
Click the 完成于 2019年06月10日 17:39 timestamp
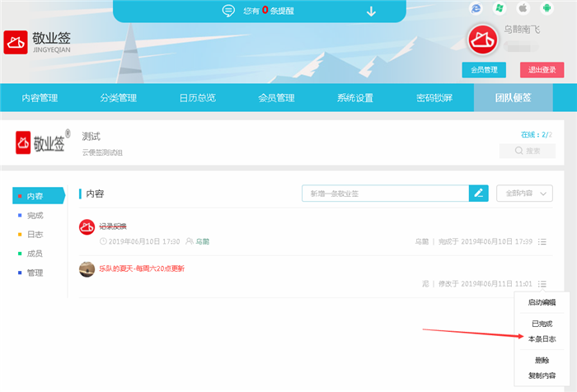(x=486, y=241)
